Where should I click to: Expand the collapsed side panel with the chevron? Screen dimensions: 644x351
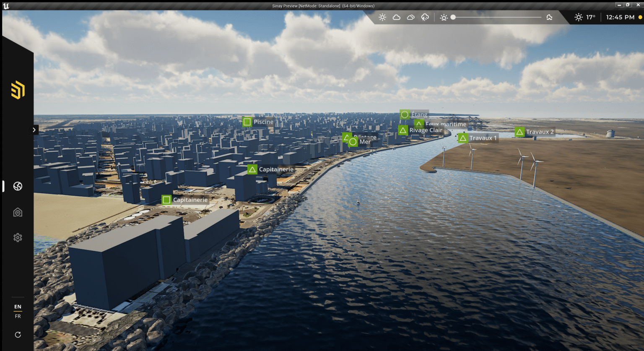[34, 130]
